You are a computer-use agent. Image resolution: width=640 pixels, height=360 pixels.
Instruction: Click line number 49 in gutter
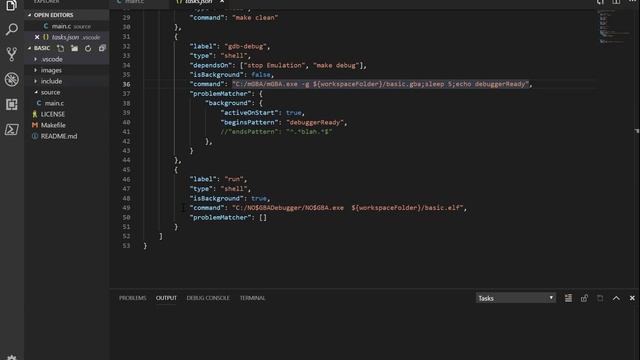click(x=127, y=208)
